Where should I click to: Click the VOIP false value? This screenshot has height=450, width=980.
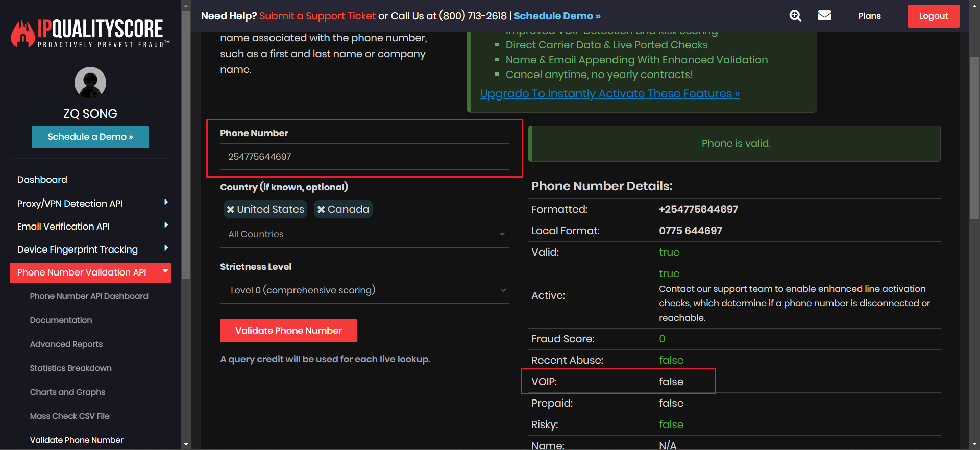(x=671, y=382)
